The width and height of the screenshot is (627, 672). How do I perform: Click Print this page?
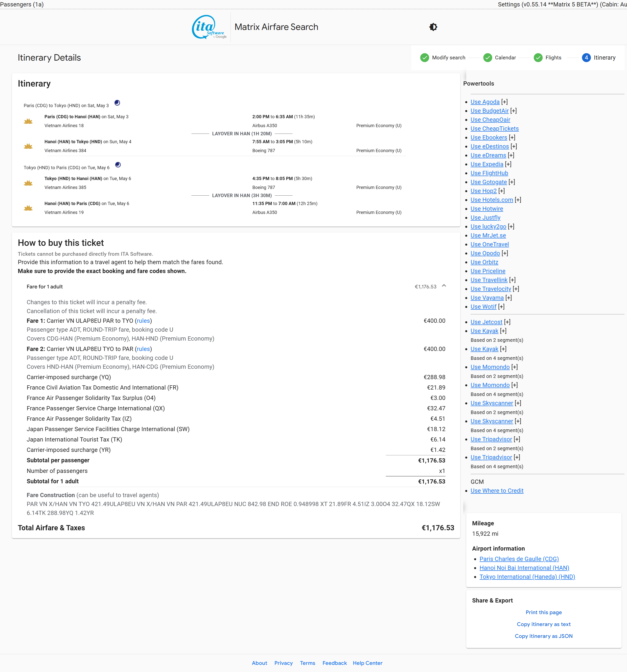[x=543, y=612]
